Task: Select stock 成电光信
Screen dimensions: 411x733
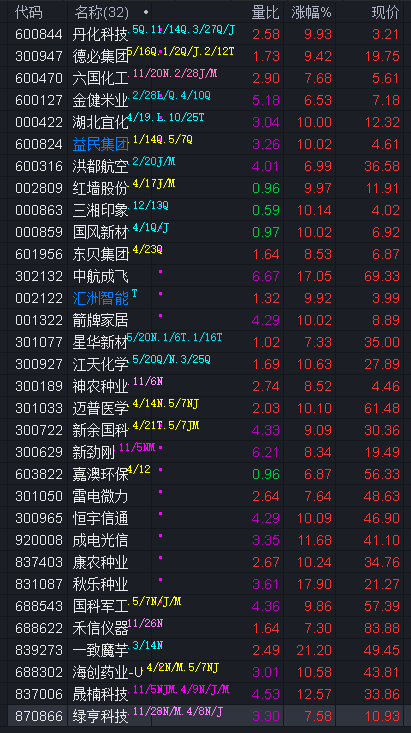Action: (101, 539)
